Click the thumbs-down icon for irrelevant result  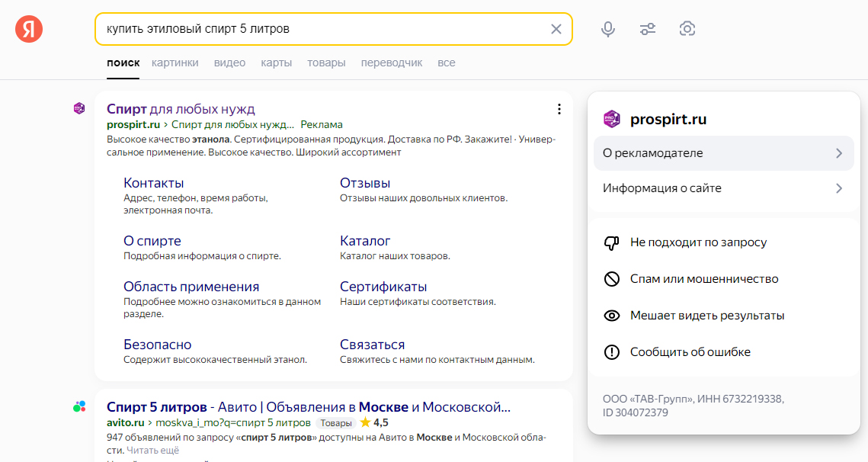[x=612, y=242]
